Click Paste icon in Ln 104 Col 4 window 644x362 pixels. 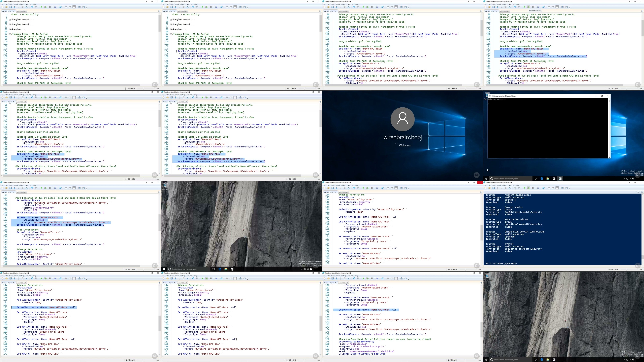[184, 7]
